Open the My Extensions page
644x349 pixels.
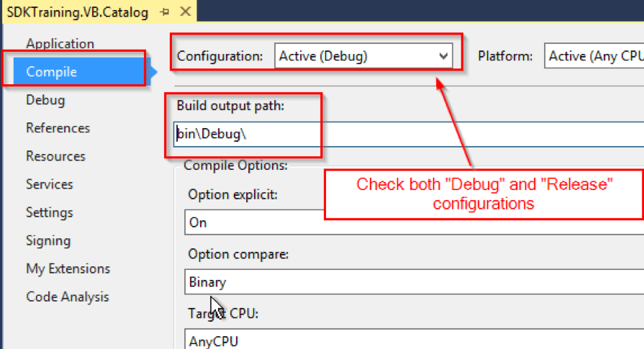click(68, 268)
